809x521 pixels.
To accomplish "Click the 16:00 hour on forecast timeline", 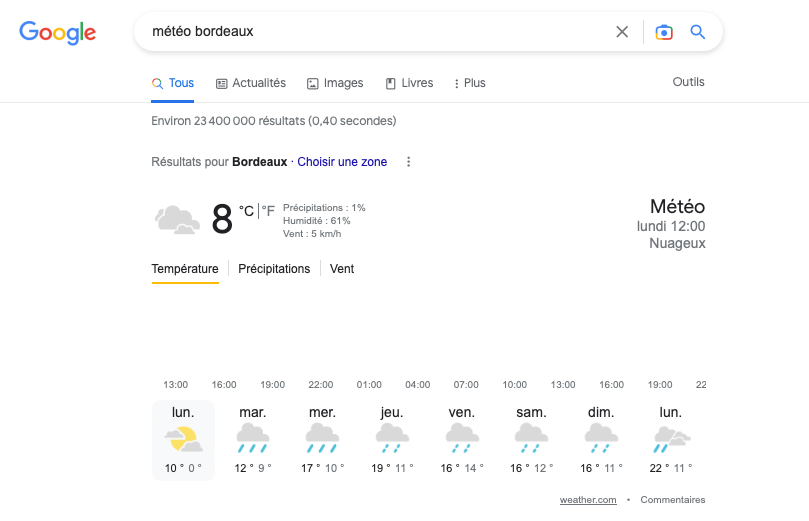I will [224, 385].
